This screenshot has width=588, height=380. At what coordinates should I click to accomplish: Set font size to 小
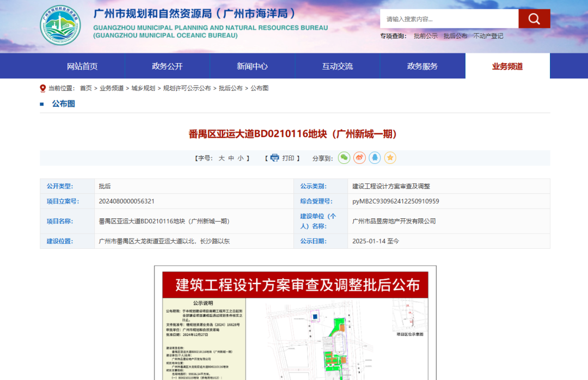coord(241,158)
